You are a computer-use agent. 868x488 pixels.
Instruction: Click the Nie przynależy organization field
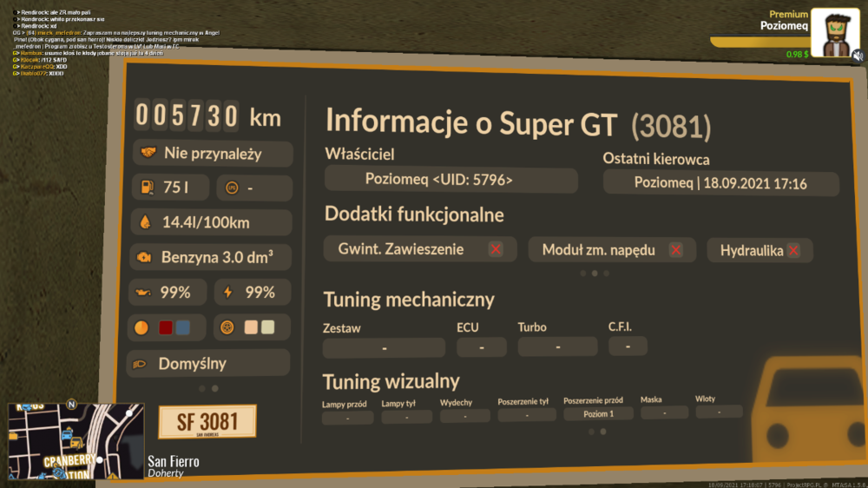tap(213, 154)
